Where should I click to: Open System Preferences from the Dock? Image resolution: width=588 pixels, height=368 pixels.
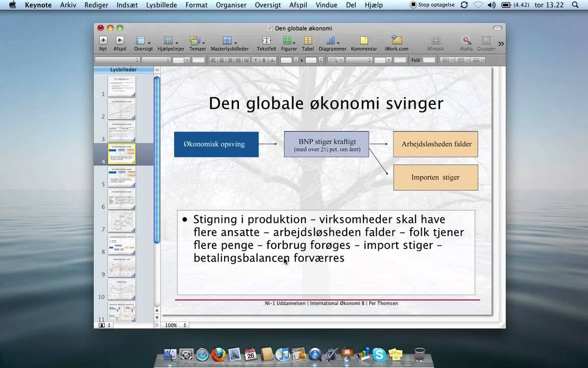pyautogui.click(x=186, y=355)
